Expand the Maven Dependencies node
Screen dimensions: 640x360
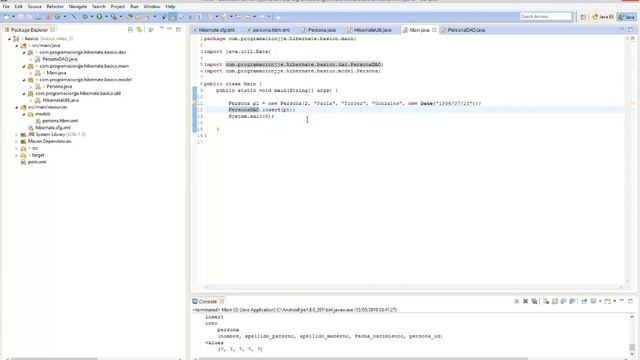[17, 142]
